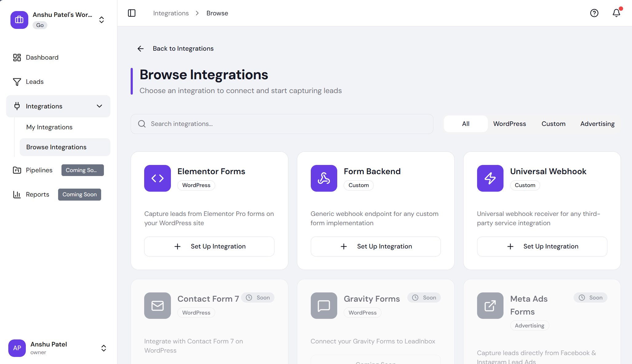The width and height of the screenshot is (632, 364).
Task: Expand the Anshu Patel user menu
Action: tap(104, 348)
